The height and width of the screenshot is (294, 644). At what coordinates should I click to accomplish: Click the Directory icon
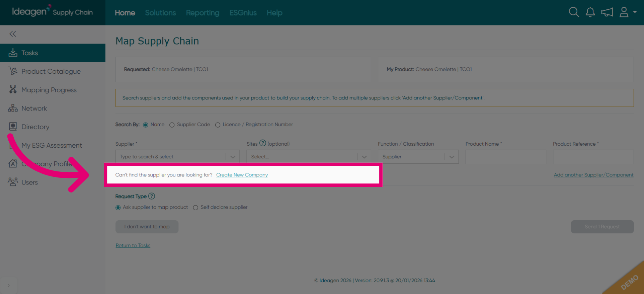[x=13, y=127]
